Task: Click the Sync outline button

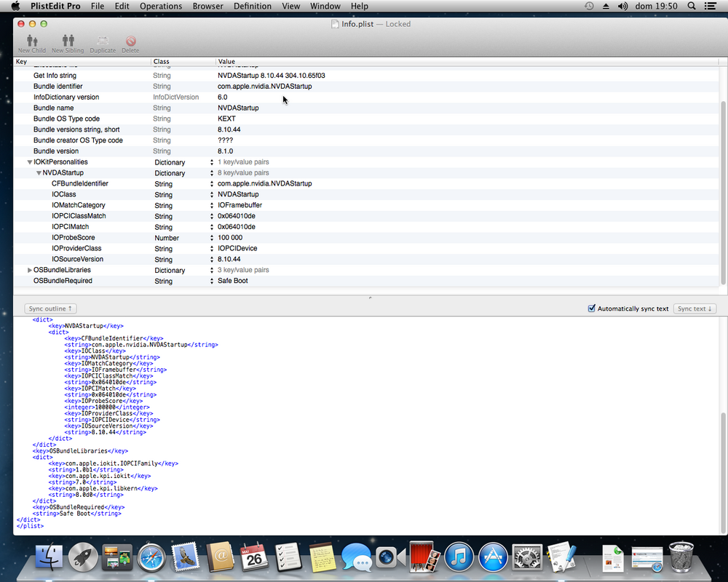Action: tap(50, 308)
